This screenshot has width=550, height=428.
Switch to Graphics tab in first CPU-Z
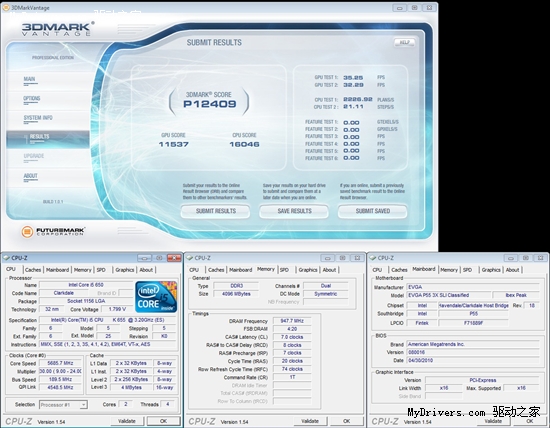click(x=125, y=270)
